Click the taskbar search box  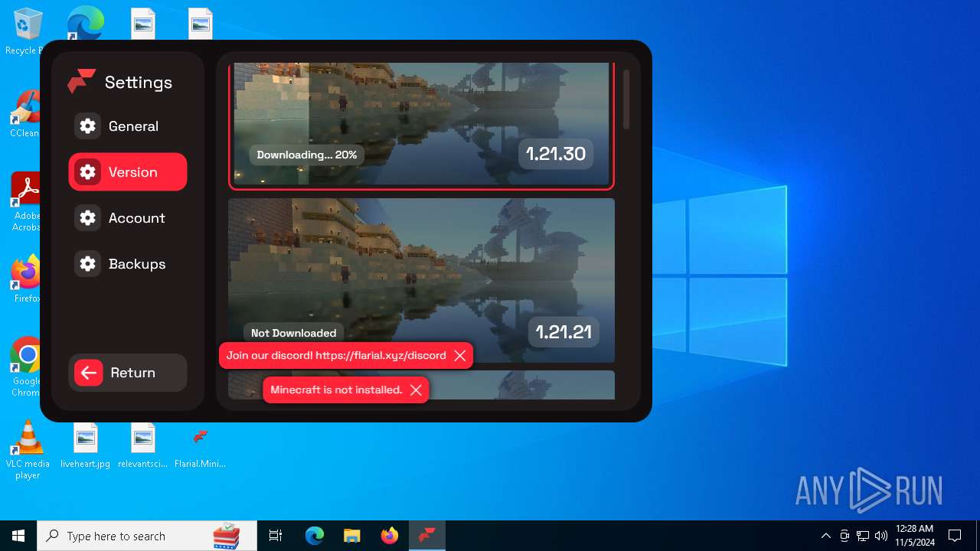tap(147, 536)
